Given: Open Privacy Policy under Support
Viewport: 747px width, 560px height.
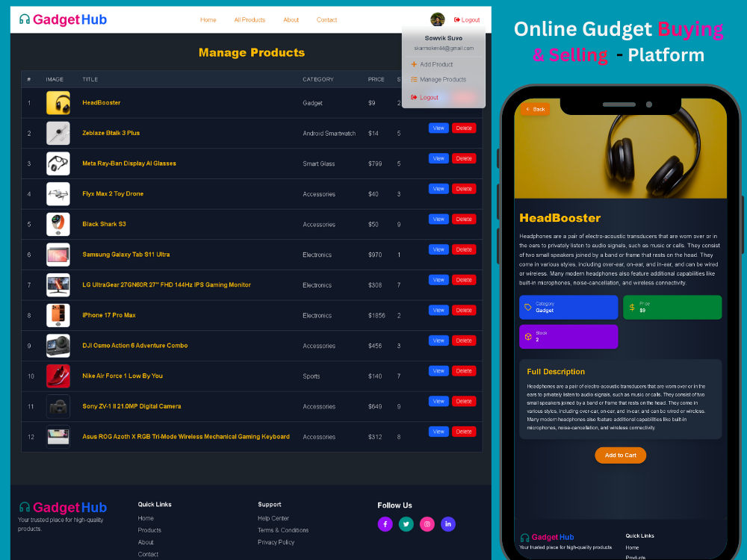Looking at the screenshot, I should pos(276,542).
